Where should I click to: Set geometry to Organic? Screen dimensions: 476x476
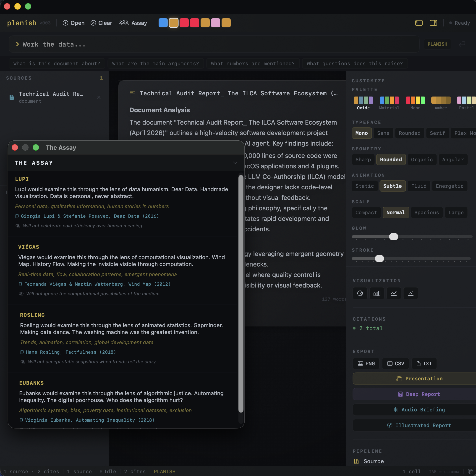click(422, 160)
